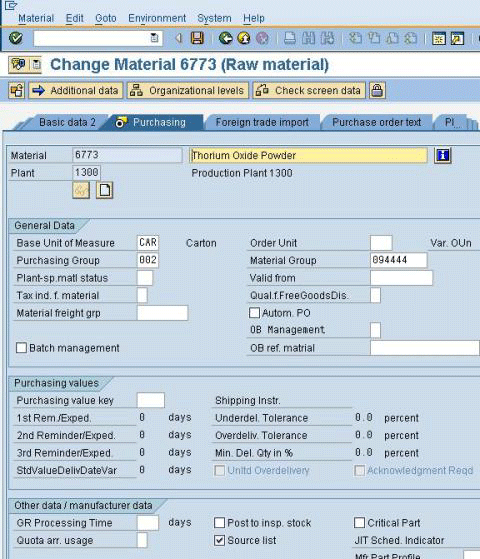
Task: Click blue info icon next to material description
Action: click(443, 155)
